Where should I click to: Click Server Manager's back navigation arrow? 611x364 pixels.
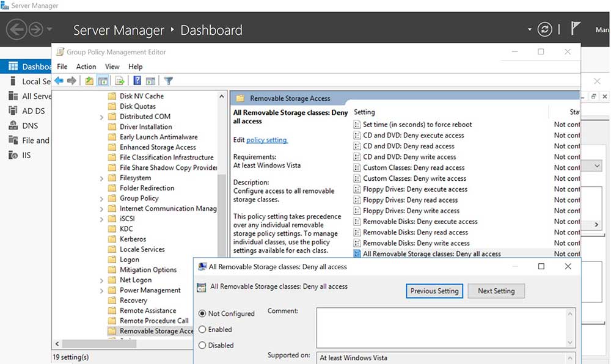point(16,29)
